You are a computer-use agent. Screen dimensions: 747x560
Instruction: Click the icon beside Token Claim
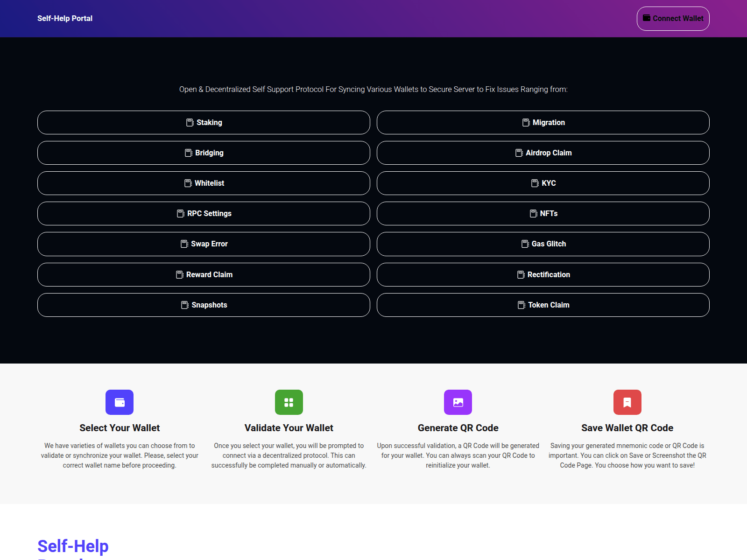(x=521, y=305)
